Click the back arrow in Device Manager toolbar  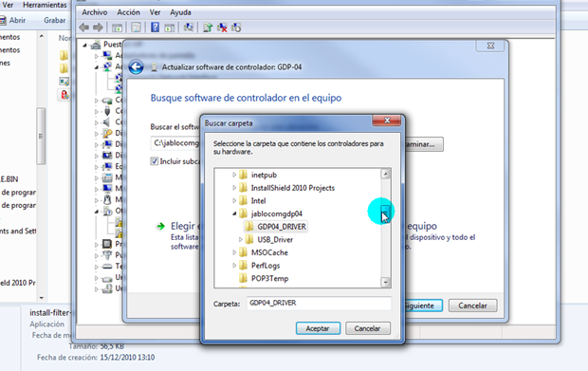tap(84, 28)
